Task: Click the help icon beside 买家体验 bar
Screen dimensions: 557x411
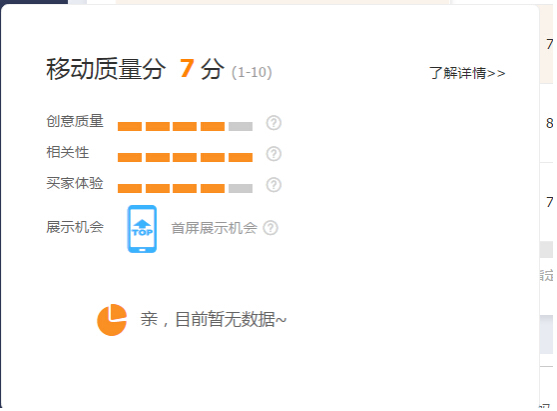Action: coord(274,185)
